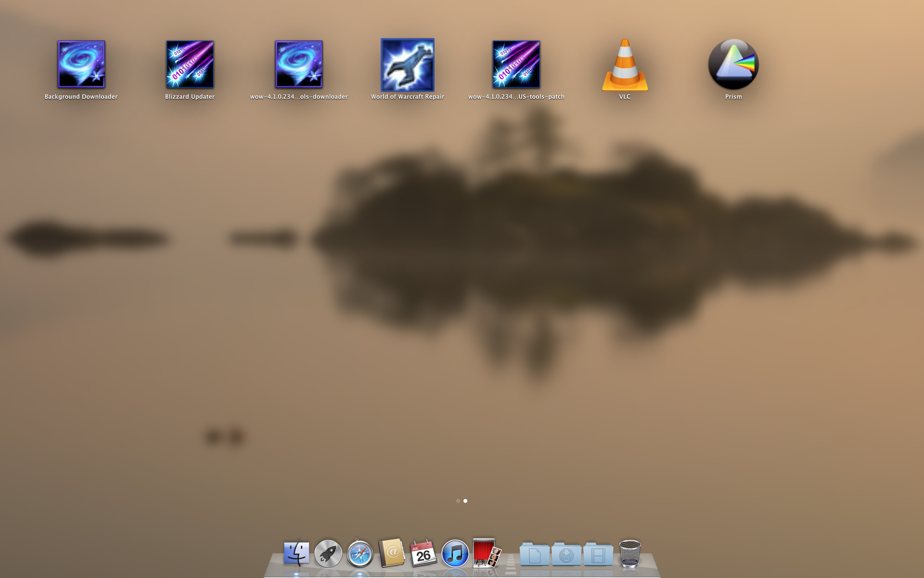Open the wow-4.1.0.234 ols-downloader app

[298, 65]
